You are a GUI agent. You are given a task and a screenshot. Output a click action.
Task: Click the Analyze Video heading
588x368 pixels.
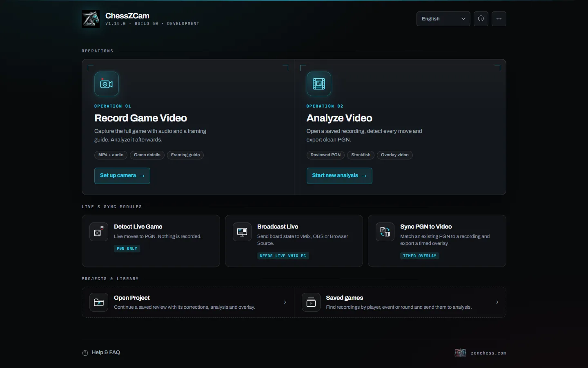339,118
